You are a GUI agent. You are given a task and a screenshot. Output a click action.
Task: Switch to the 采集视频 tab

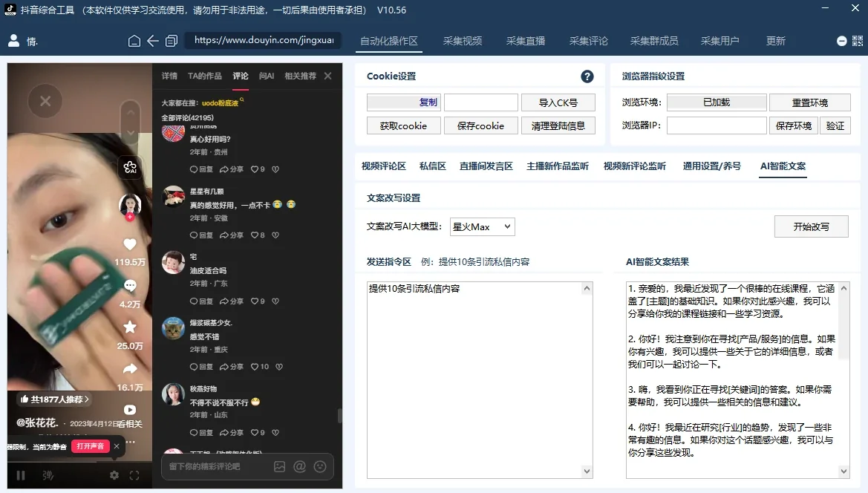click(463, 41)
